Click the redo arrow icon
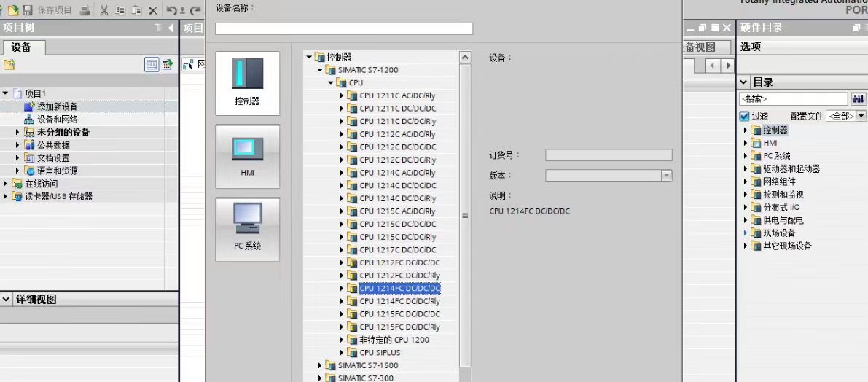 pyautogui.click(x=195, y=10)
